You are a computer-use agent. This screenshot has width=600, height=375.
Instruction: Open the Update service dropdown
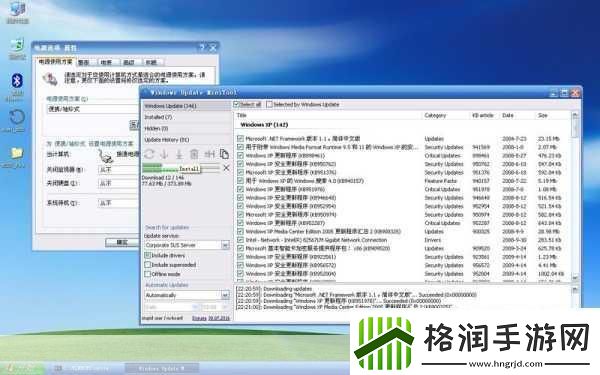click(x=225, y=245)
